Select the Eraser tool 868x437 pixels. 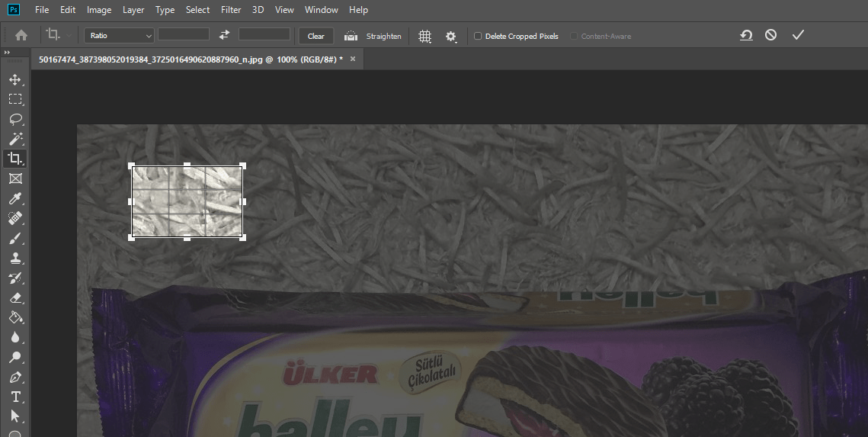tap(15, 298)
